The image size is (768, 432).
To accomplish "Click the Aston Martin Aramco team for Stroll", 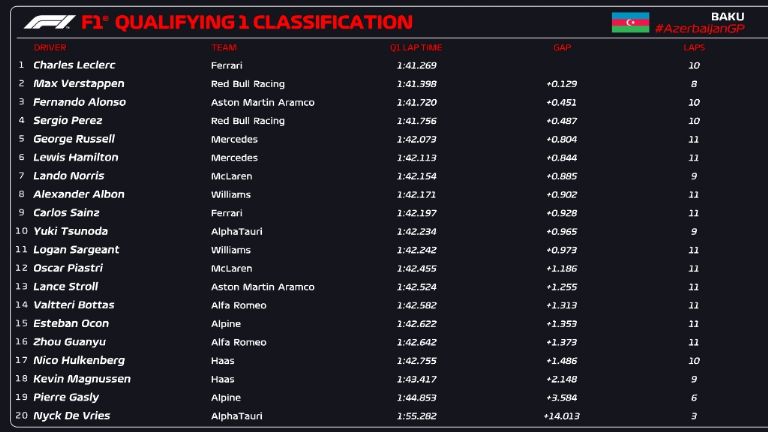I will (262, 287).
